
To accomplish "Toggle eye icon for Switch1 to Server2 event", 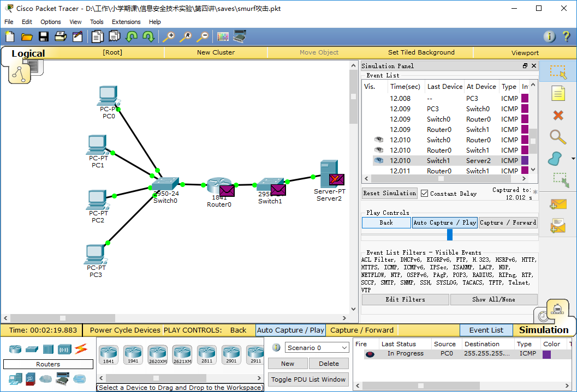I will (x=379, y=160).
